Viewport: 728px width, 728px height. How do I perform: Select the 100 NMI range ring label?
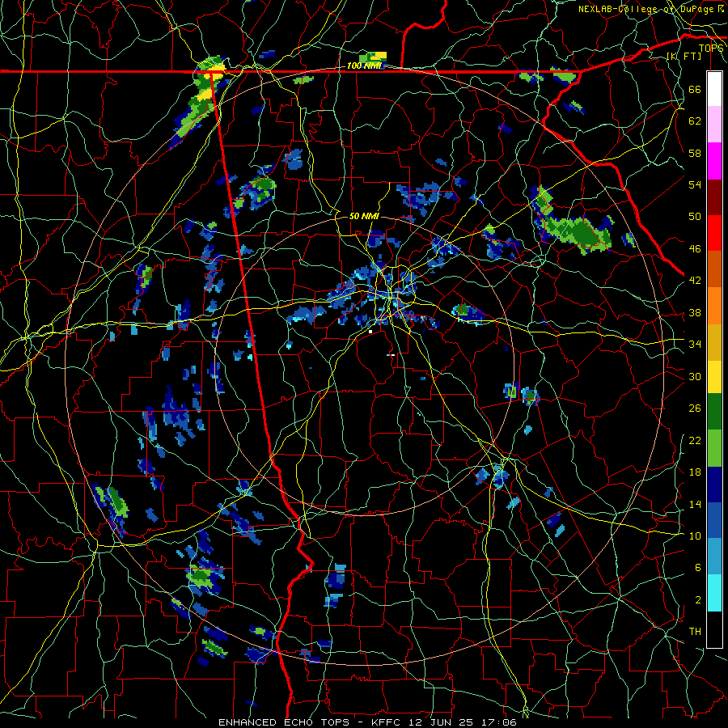(x=364, y=66)
